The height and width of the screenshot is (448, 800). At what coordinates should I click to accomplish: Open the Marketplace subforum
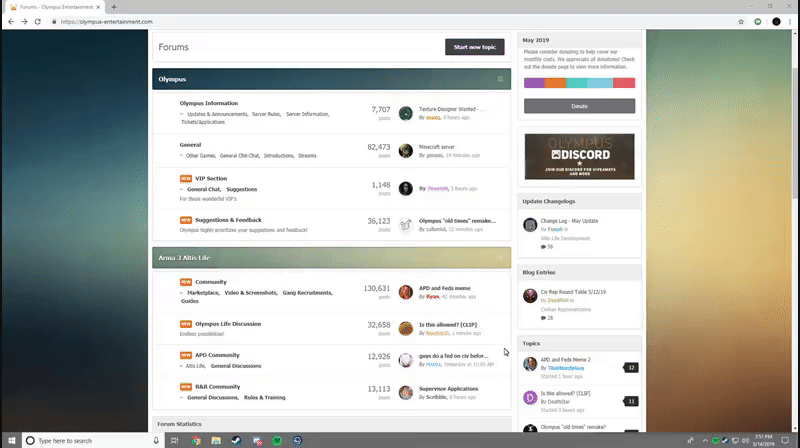(203, 293)
